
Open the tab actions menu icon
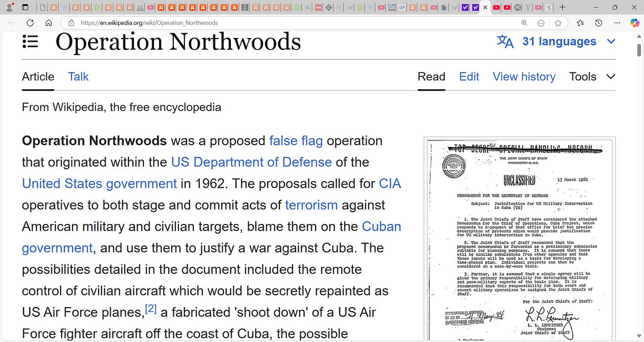[25, 8]
